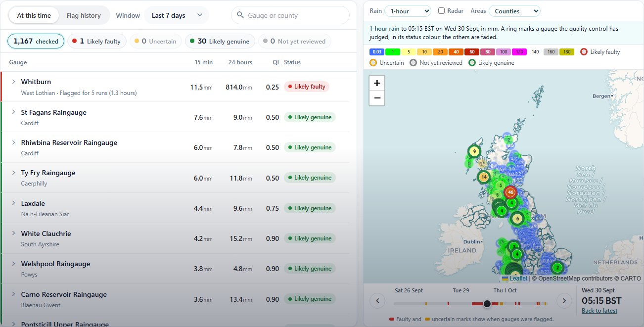The height and width of the screenshot is (327, 644).
Task: Click the 1 green legend swatch
Action: [x=392, y=52]
